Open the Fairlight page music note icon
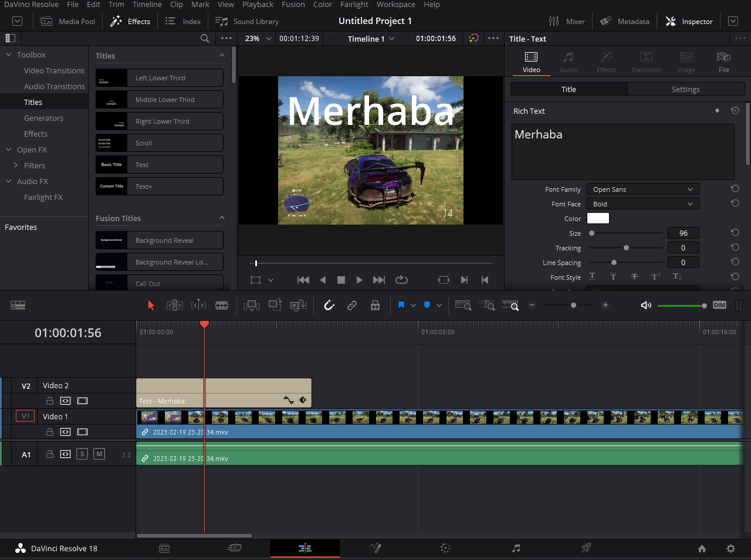Image resolution: width=751 pixels, height=560 pixels. coord(516,548)
